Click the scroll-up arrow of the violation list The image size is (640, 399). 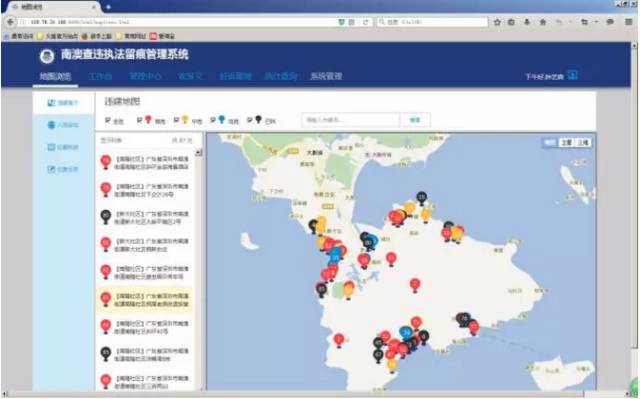199,153
